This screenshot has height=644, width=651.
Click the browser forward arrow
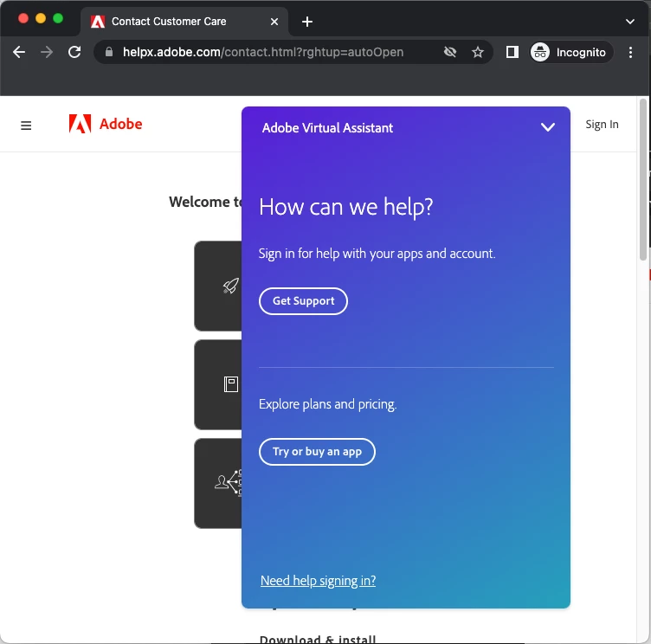(x=47, y=52)
